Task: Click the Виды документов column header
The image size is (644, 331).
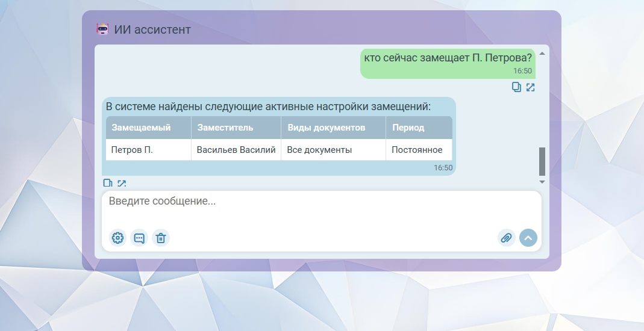Action: point(327,128)
